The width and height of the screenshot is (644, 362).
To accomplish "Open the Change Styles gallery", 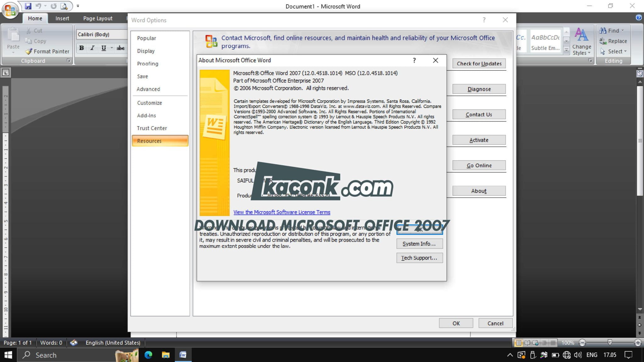I will 582,41.
